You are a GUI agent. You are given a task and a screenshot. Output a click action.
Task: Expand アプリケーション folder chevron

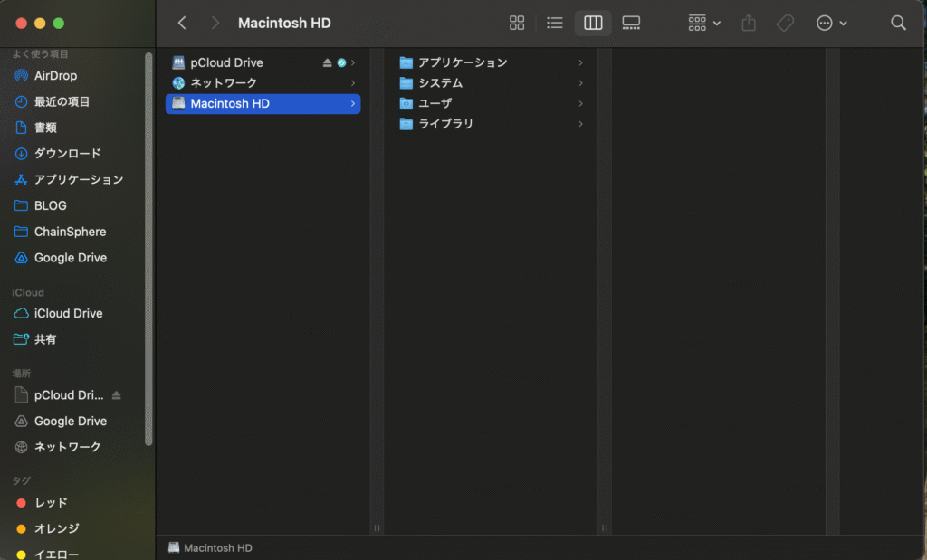(x=580, y=62)
